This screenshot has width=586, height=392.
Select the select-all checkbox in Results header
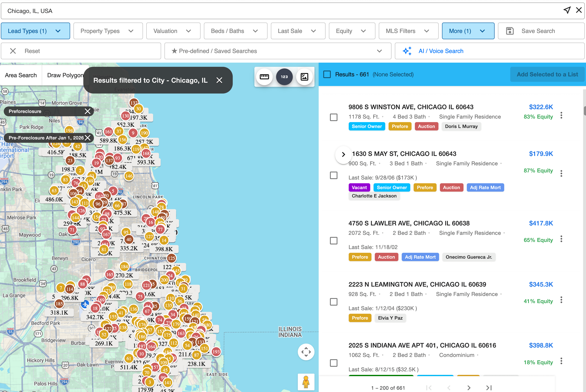(x=327, y=74)
